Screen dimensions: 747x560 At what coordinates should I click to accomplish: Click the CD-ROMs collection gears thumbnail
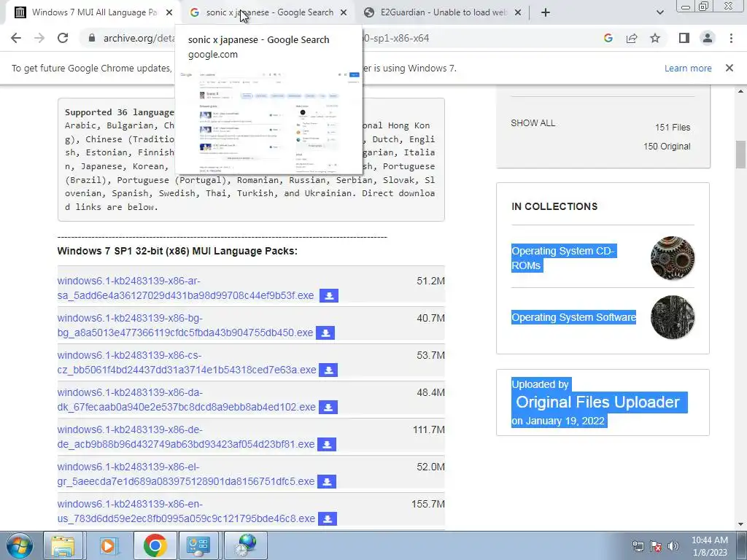[x=672, y=258]
